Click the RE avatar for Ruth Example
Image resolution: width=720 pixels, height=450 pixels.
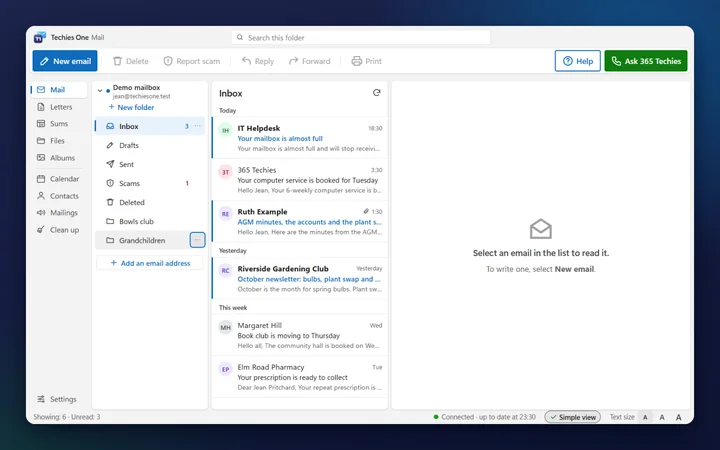pos(225,214)
